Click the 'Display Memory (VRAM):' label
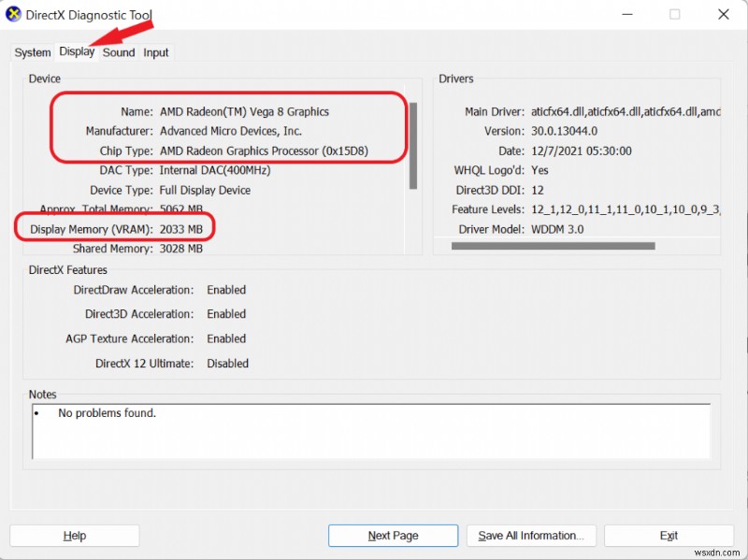This screenshot has width=748, height=560. click(x=91, y=229)
